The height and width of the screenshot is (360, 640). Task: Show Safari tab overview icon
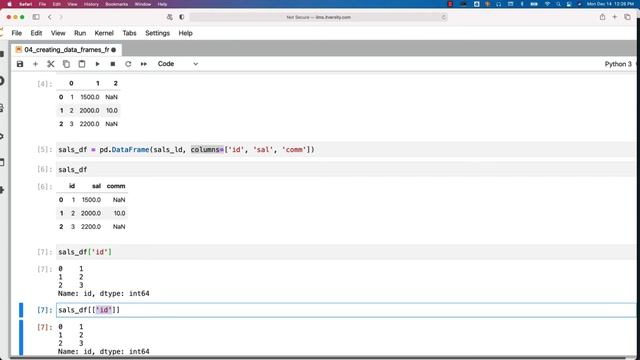pyautogui.click(x=627, y=17)
